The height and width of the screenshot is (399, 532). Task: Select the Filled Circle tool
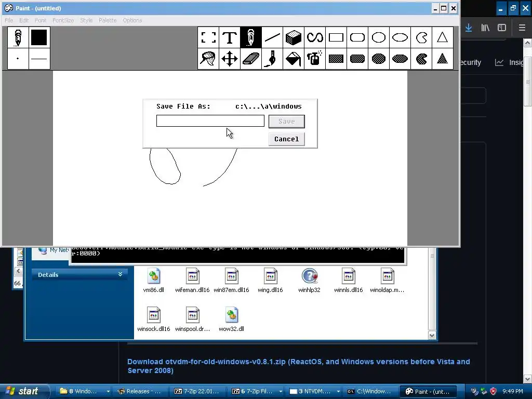(379, 59)
